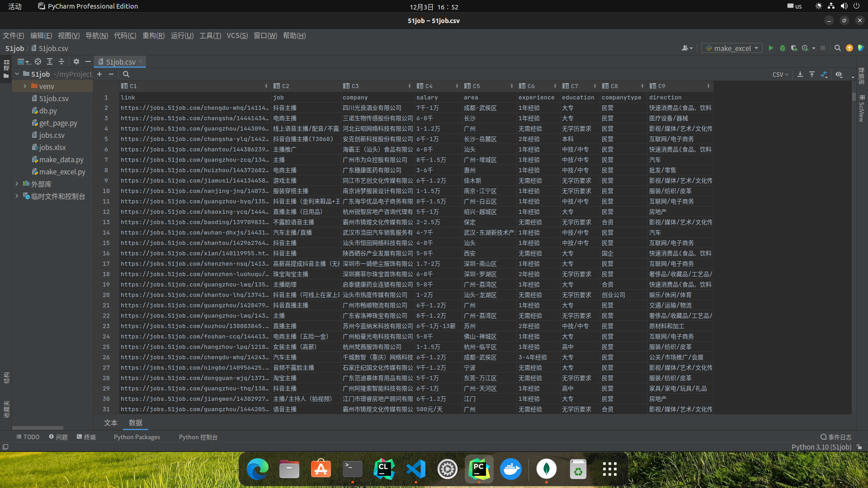Switch to the 数据 data tab
Image resolution: width=868 pixels, height=488 pixels.
click(136, 422)
